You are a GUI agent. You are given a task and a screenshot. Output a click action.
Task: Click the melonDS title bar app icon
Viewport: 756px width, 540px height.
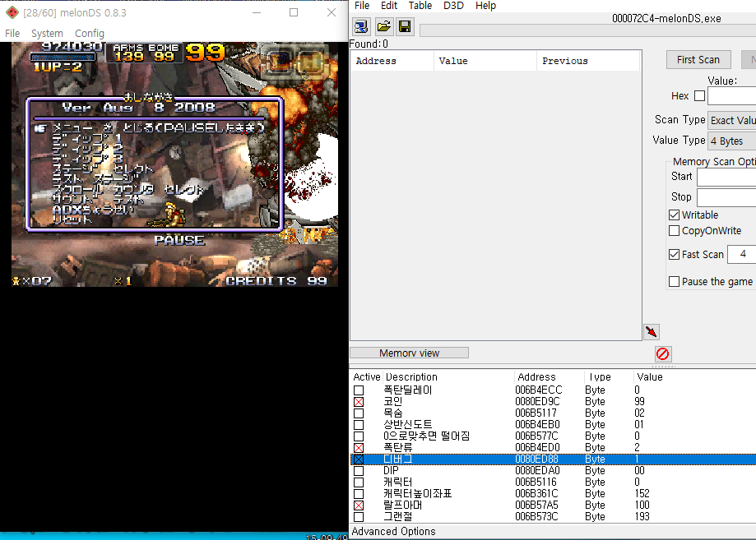coord(12,12)
